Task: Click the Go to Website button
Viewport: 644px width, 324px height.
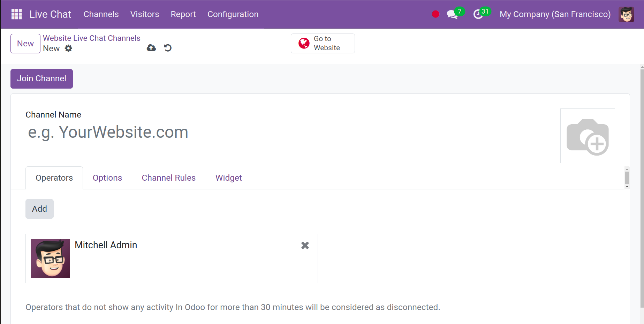Action: click(323, 43)
